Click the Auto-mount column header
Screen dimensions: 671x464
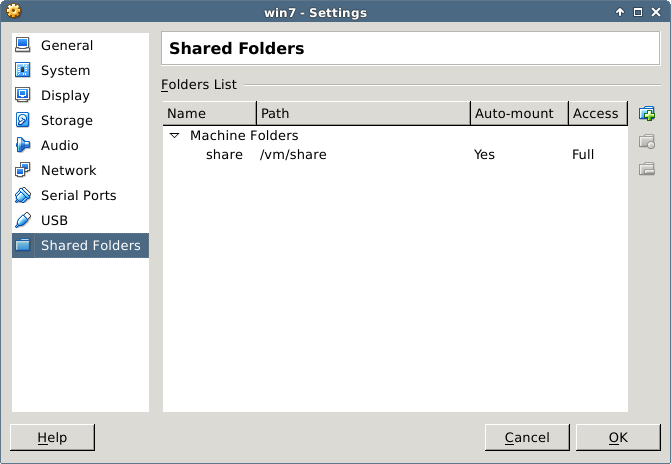(x=518, y=114)
